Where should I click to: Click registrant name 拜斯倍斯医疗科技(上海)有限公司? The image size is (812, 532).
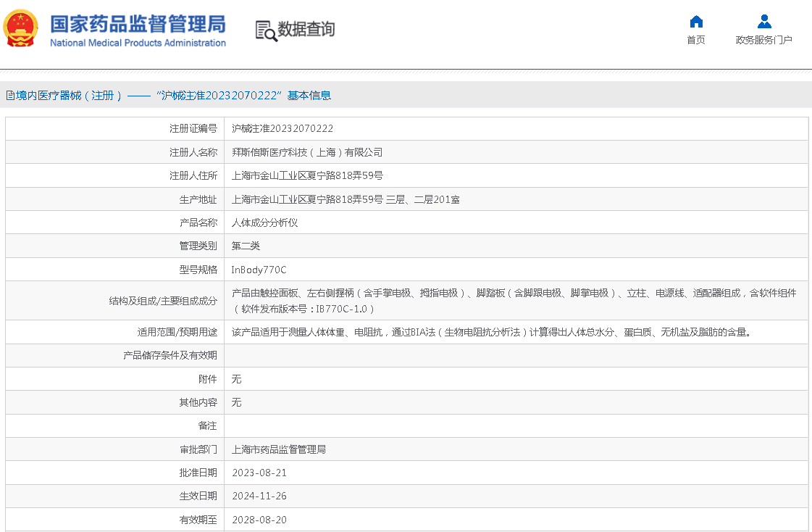(x=307, y=152)
